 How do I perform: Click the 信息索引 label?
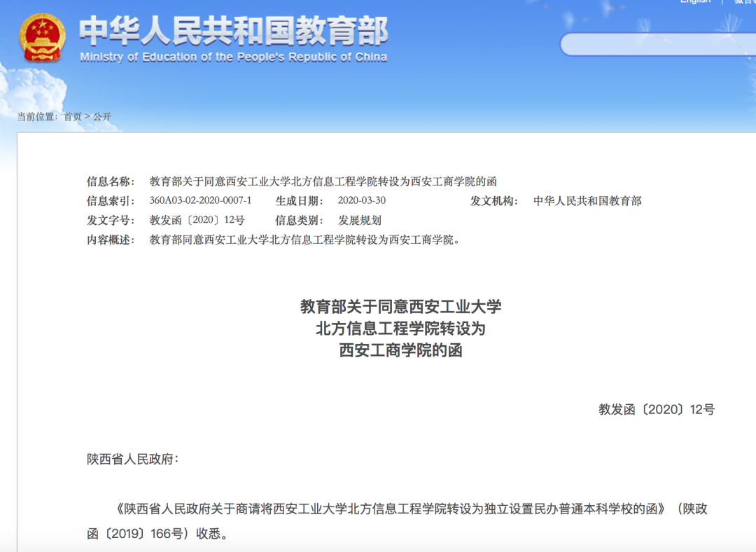click(111, 201)
